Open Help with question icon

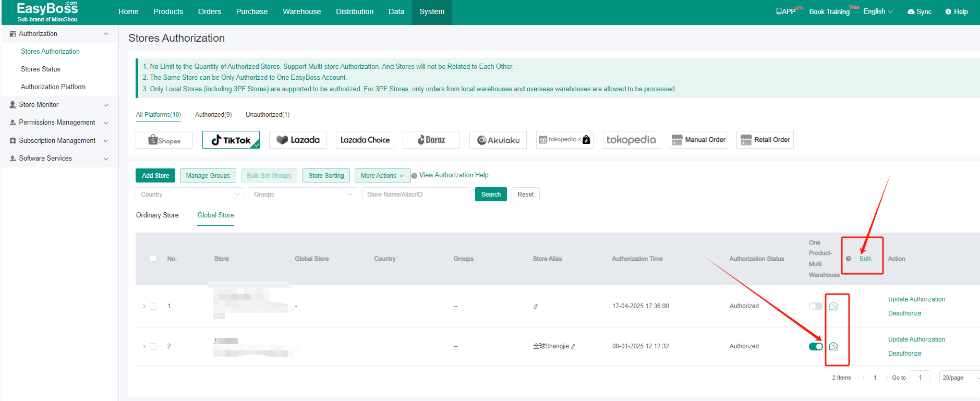pos(957,11)
